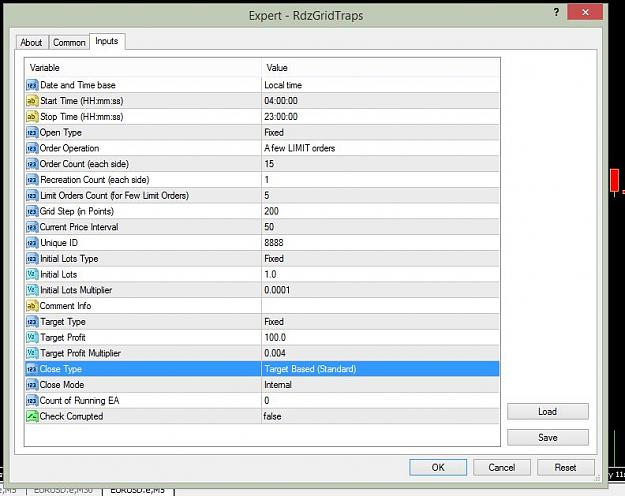Click the icon beside Order Count (each side)

tap(32, 164)
